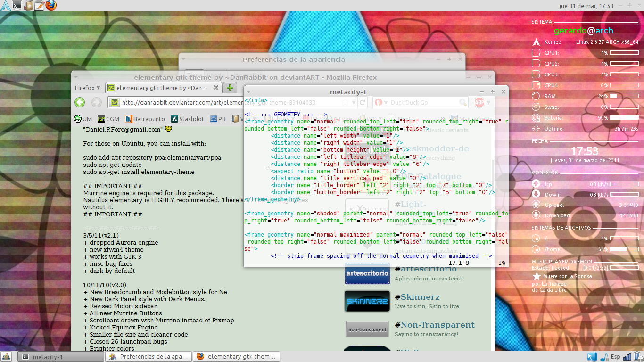Follow the #Skinnerz link
The image size is (644, 362).
[x=417, y=297]
